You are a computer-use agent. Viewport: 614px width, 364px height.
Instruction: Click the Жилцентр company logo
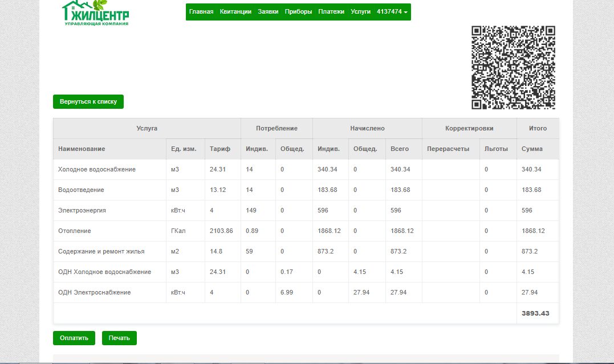[x=96, y=13]
